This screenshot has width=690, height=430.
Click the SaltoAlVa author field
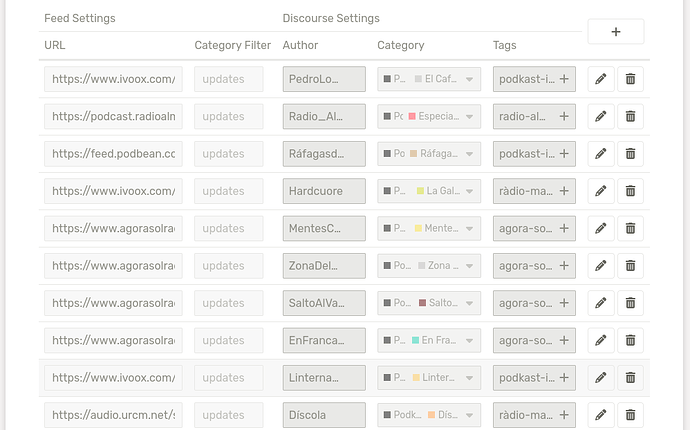click(324, 303)
